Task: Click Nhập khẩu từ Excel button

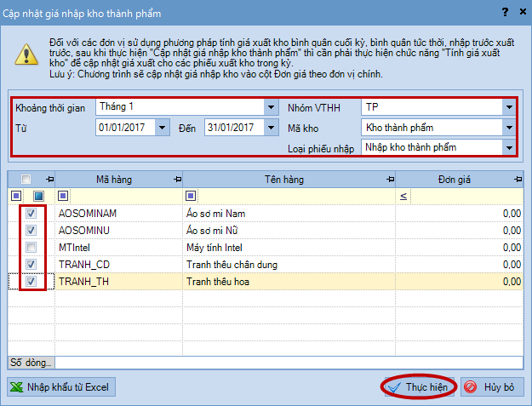Action: coord(60,386)
